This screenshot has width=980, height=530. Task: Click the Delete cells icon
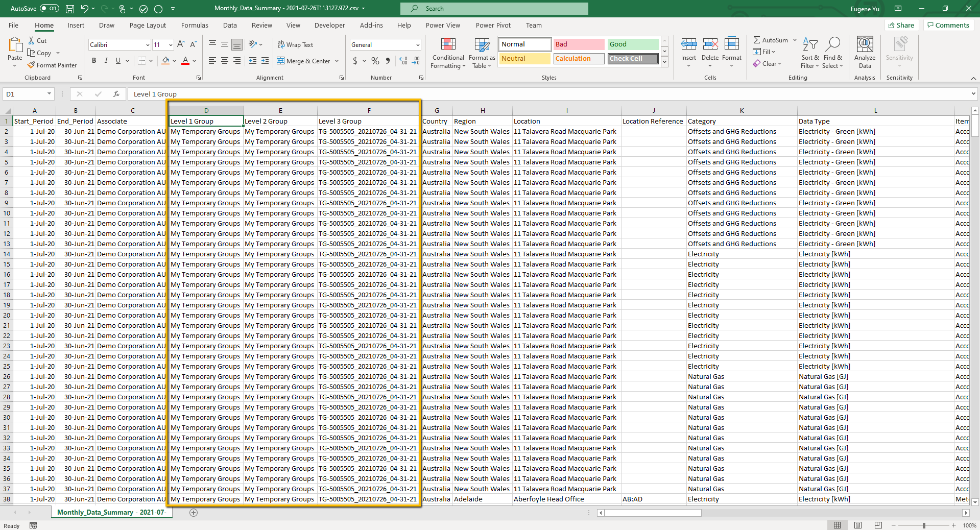[x=710, y=44]
